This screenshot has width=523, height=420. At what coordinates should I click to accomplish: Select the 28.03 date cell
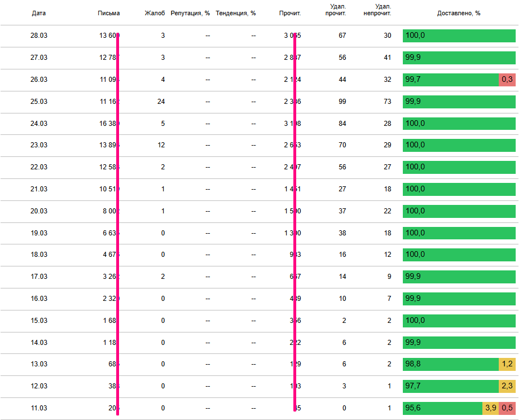[39, 36]
